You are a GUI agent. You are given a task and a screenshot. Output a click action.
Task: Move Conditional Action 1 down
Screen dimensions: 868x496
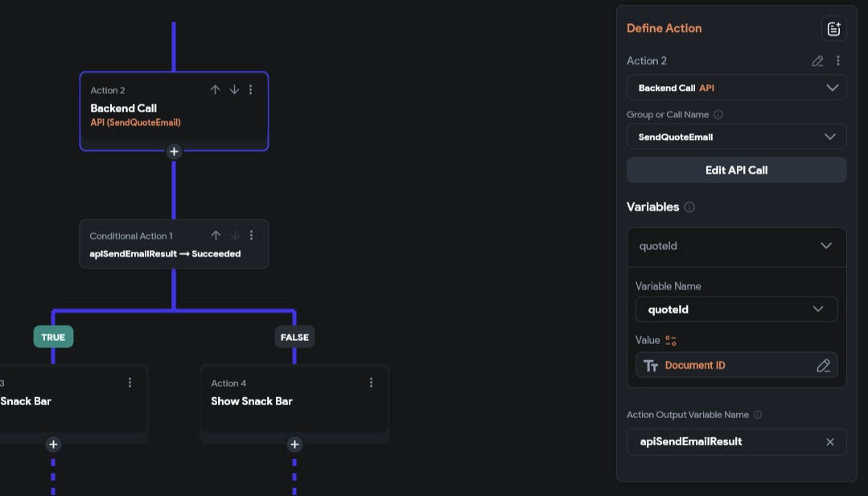[235, 236]
